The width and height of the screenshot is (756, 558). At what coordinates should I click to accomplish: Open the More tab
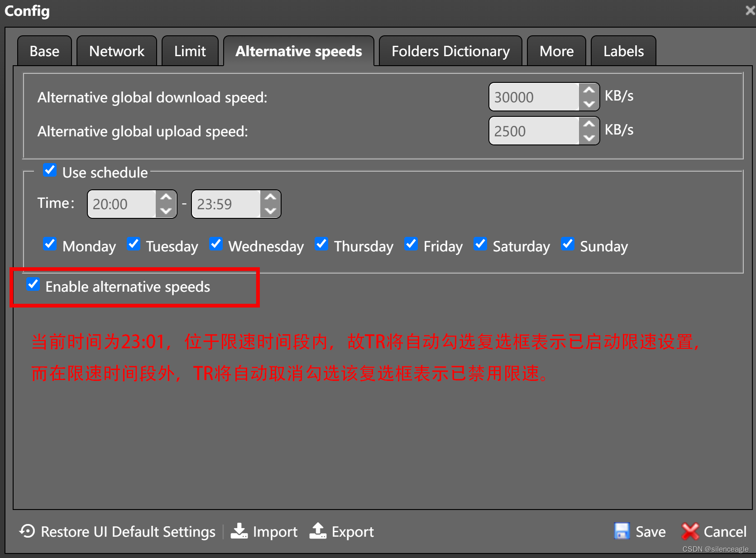[556, 51]
